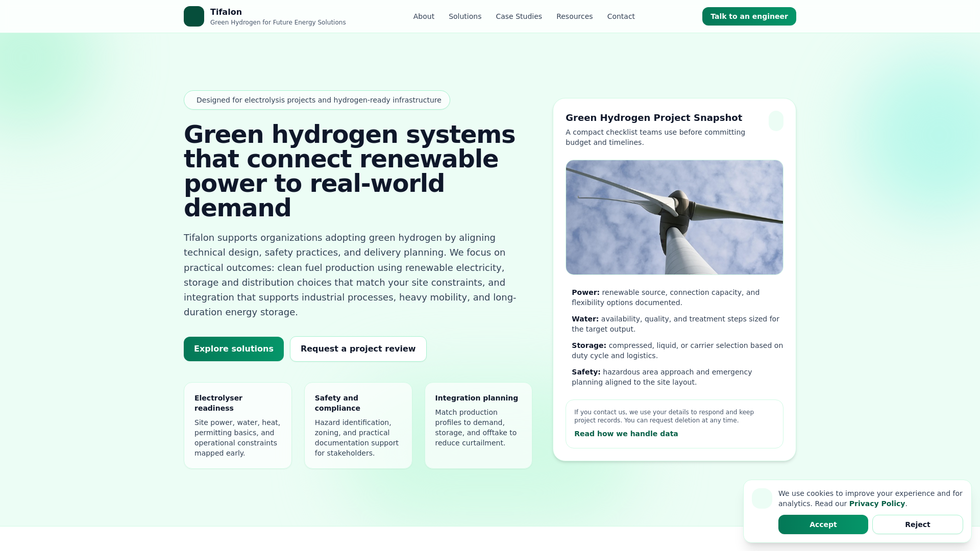This screenshot has height=551, width=980.
Task: Open the Privacy Policy link
Action: click(877, 504)
